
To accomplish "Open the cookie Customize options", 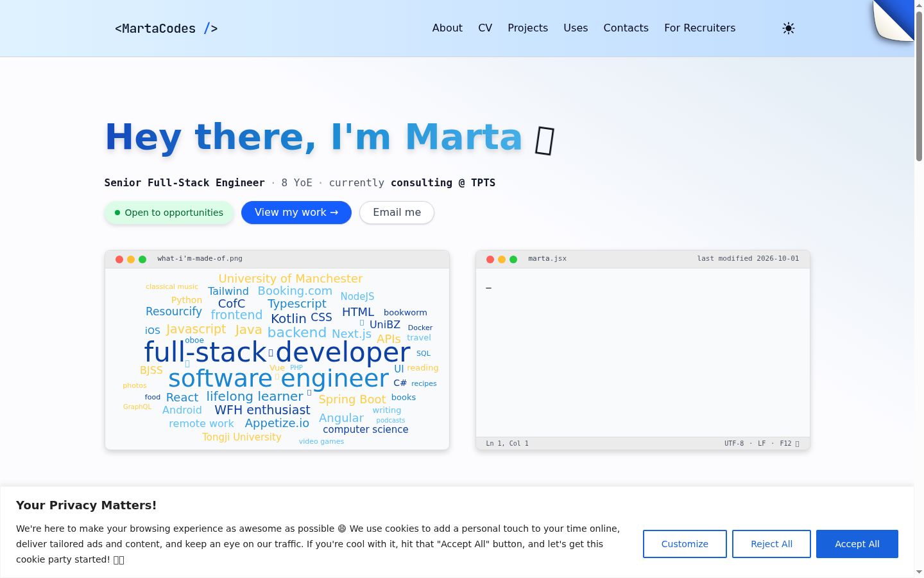I will coord(685,544).
